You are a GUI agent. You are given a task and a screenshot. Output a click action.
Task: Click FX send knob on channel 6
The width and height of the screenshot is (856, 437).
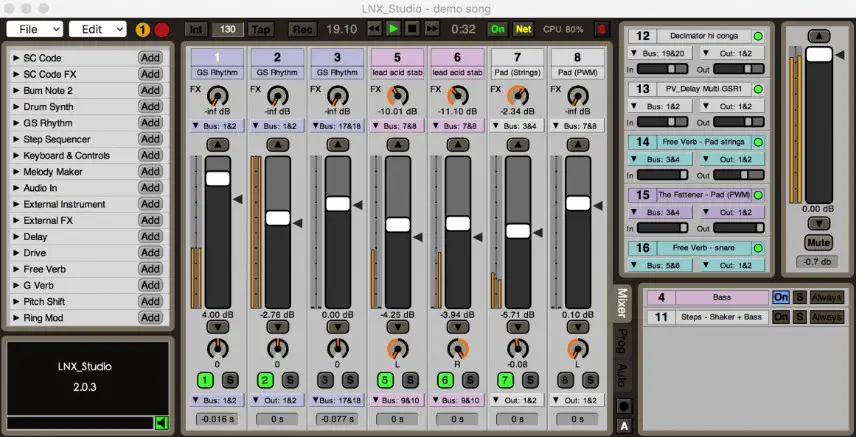[458, 96]
